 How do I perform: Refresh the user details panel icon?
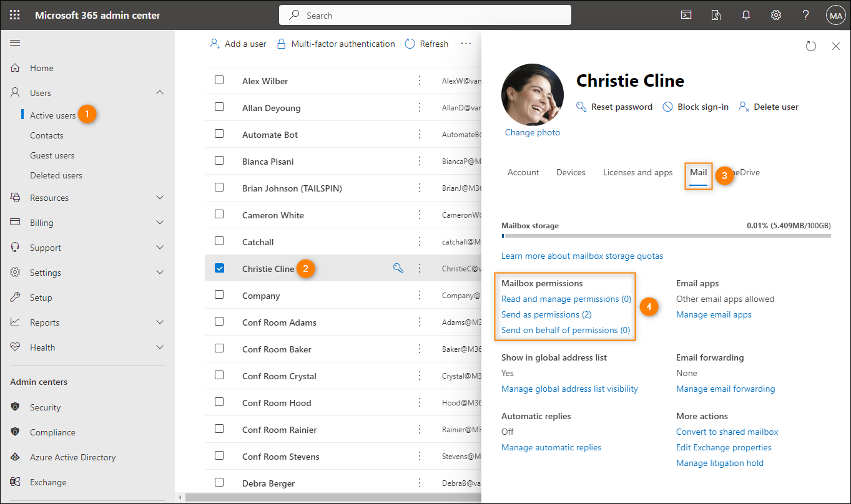coord(811,46)
